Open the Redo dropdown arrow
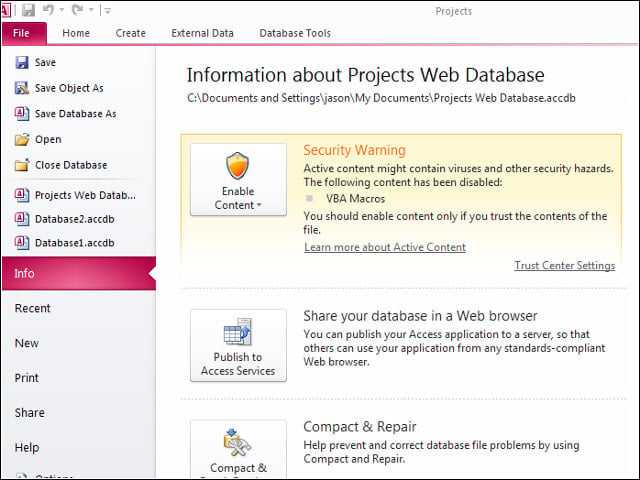The width and height of the screenshot is (640, 480). pos(91,10)
